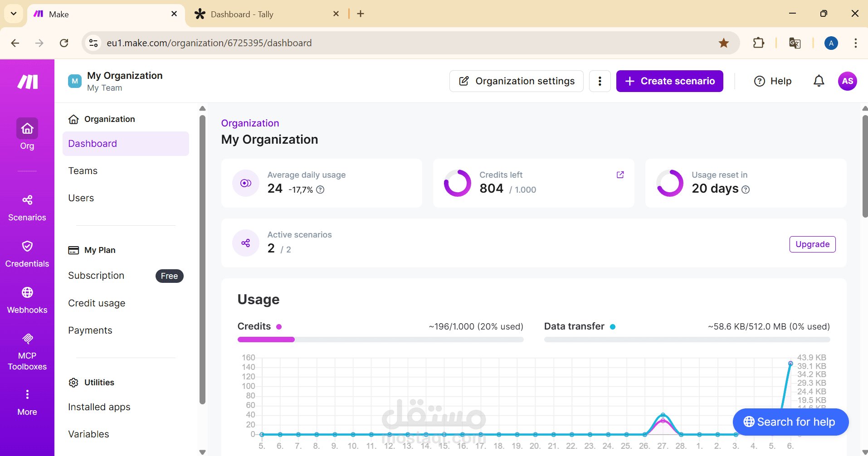Open Subscription in My Plan
The height and width of the screenshot is (456, 868).
point(96,276)
